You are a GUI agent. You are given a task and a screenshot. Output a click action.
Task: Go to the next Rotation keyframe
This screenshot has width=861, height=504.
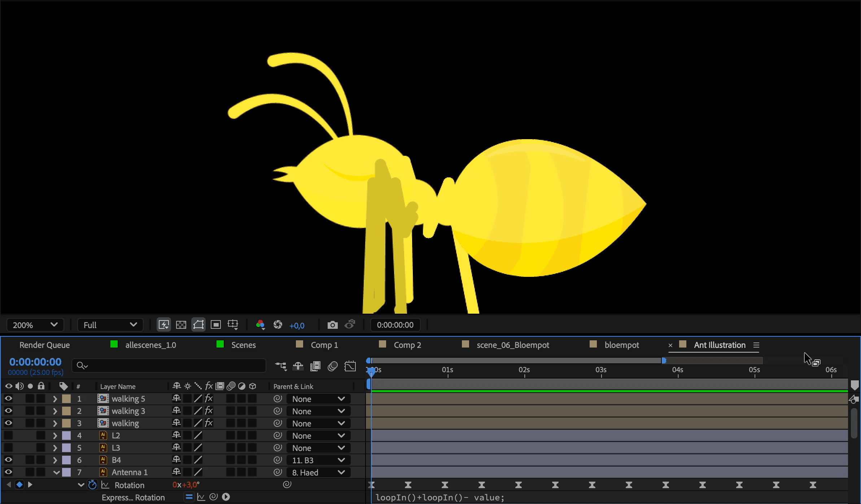tap(30, 485)
